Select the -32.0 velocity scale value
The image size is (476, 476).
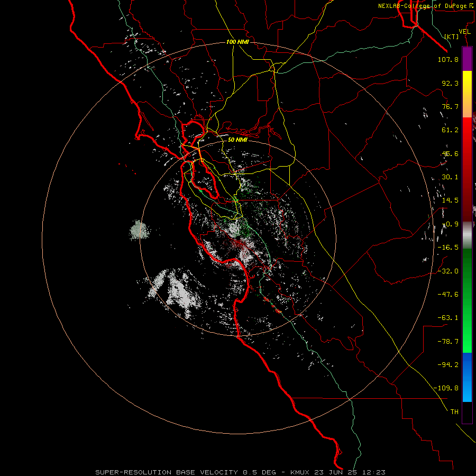coord(448,271)
